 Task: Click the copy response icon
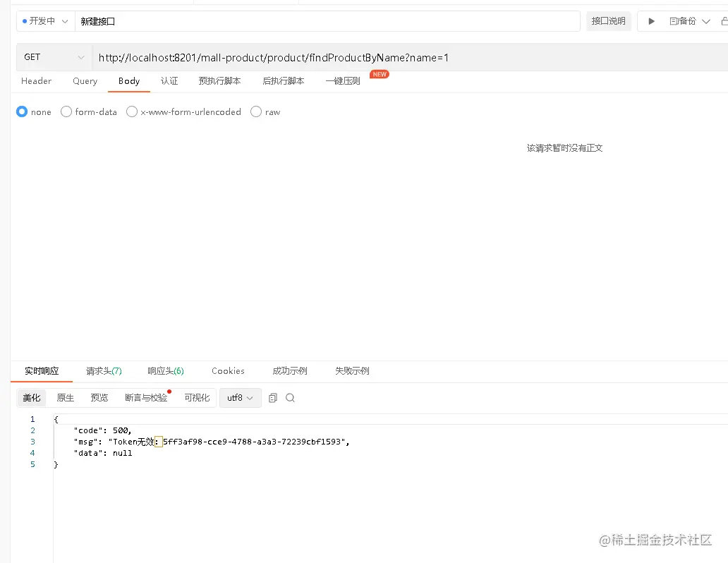273,397
